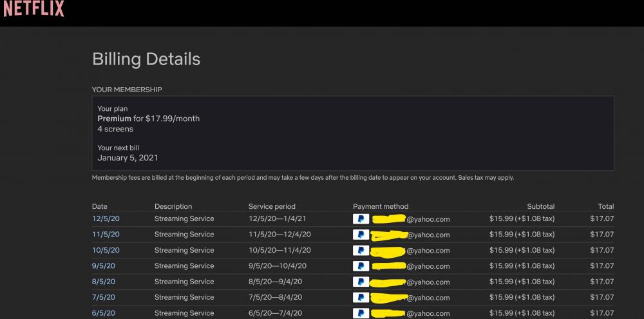Click the January 5, 2021 next bill date
644x319 pixels.
click(x=128, y=157)
